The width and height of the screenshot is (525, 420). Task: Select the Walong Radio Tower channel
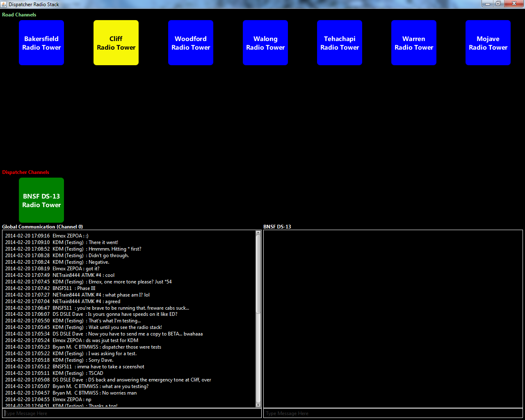265,43
